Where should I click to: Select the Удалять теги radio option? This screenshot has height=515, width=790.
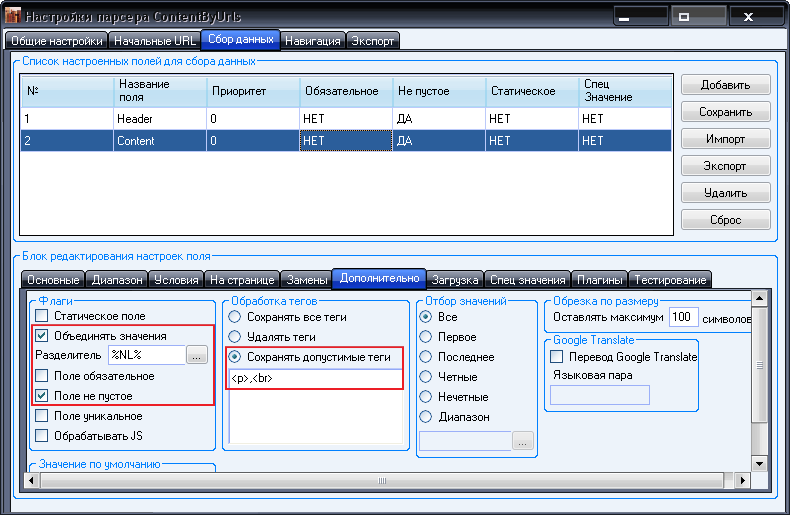point(237,336)
